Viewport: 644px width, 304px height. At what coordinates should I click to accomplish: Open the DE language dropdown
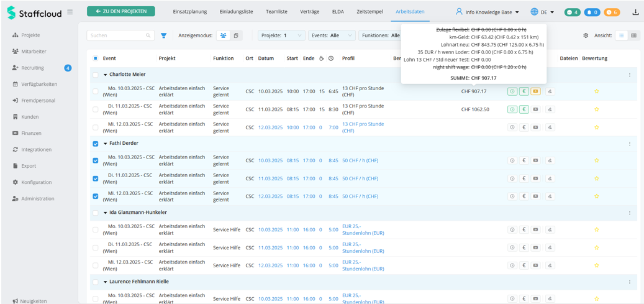tap(542, 12)
